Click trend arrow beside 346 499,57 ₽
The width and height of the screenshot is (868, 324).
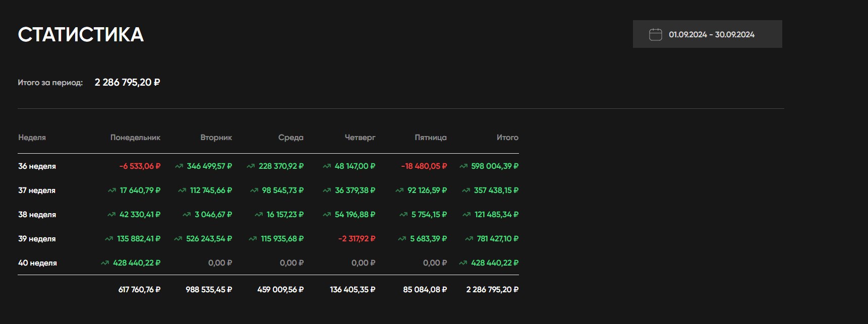(x=179, y=166)
